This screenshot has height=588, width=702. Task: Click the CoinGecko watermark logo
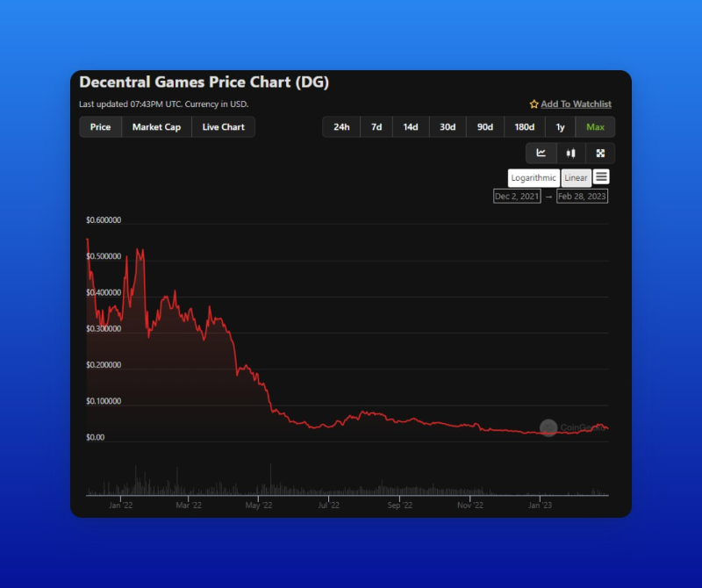point(548,427)
